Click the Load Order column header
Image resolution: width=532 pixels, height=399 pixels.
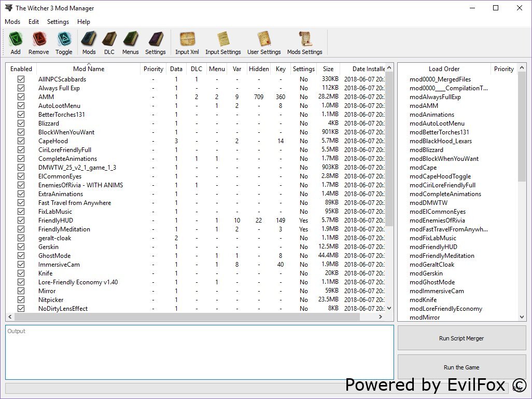tap(444, 68)
